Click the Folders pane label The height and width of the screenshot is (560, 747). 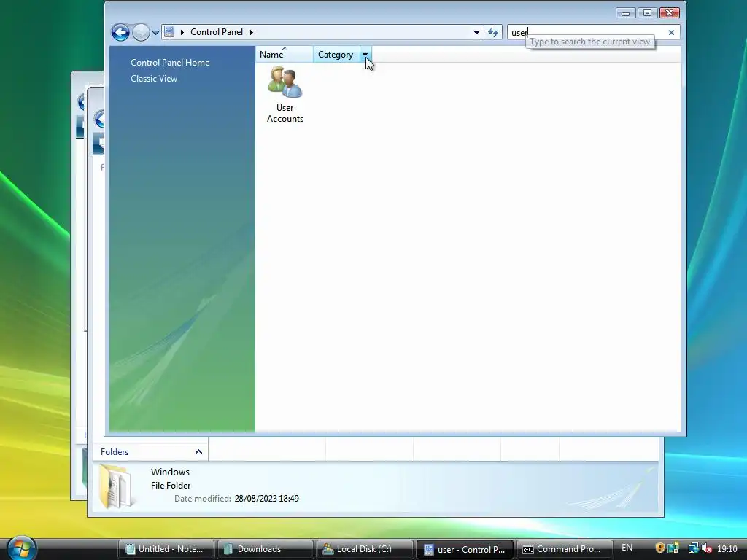tap(115, 452)
